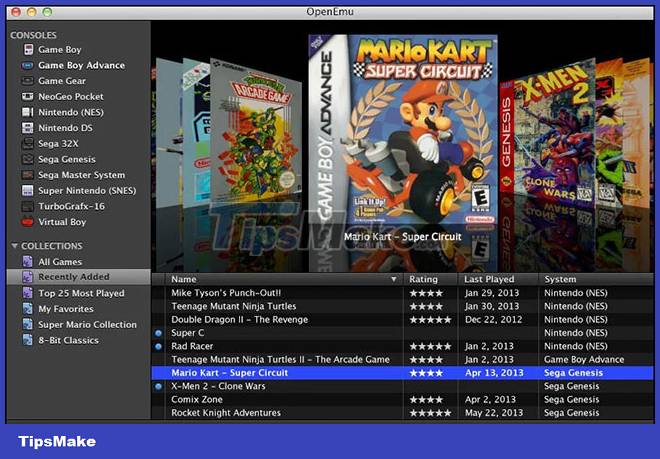Open the Nintendo DS console library
Viewport: 660px width, 459px height.
point(65,128)
